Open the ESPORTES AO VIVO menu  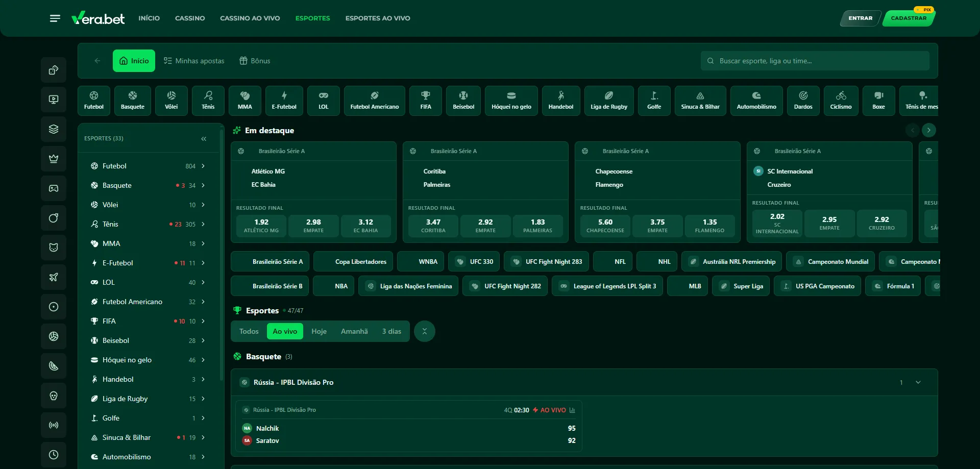378,18
